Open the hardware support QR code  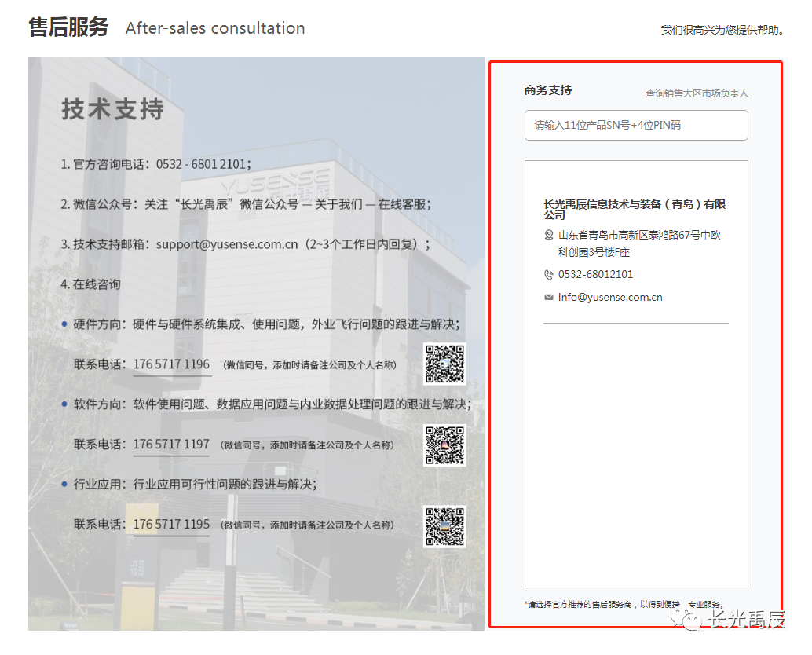444,364
